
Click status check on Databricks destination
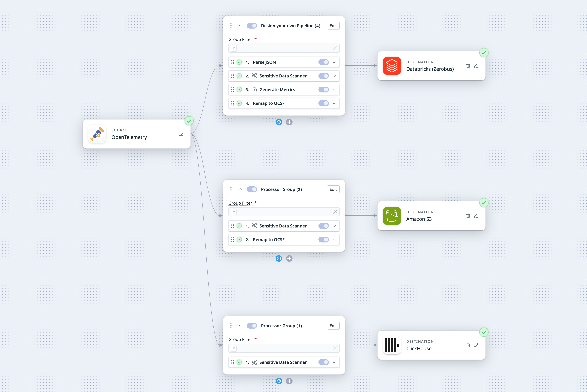click(x=484, y=53)
